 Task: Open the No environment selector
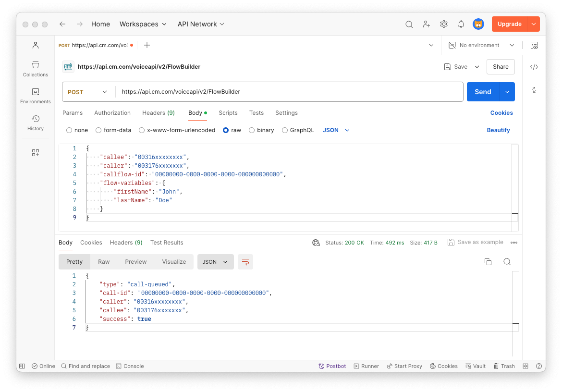point(481,45)
